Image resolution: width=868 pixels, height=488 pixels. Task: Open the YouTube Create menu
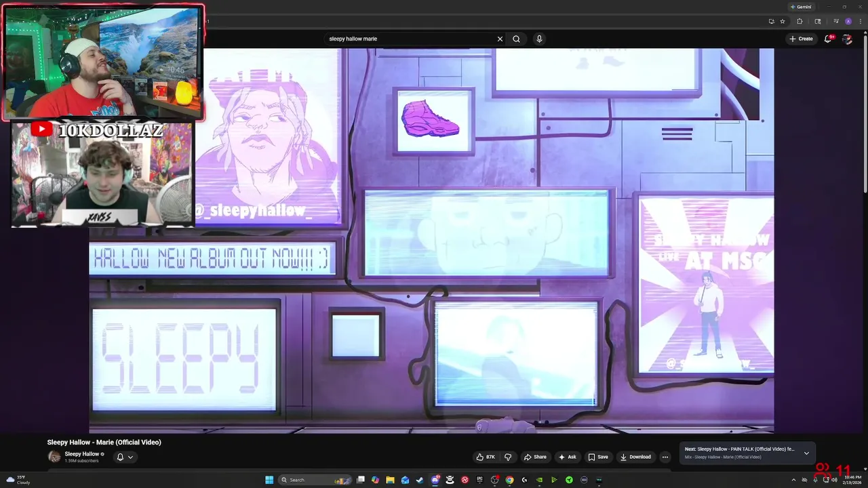(x=801, y=39)
